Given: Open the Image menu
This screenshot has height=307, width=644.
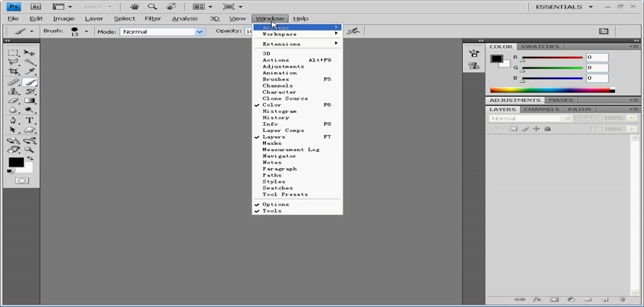Looking at the screenshot, I should coord(64,18).
